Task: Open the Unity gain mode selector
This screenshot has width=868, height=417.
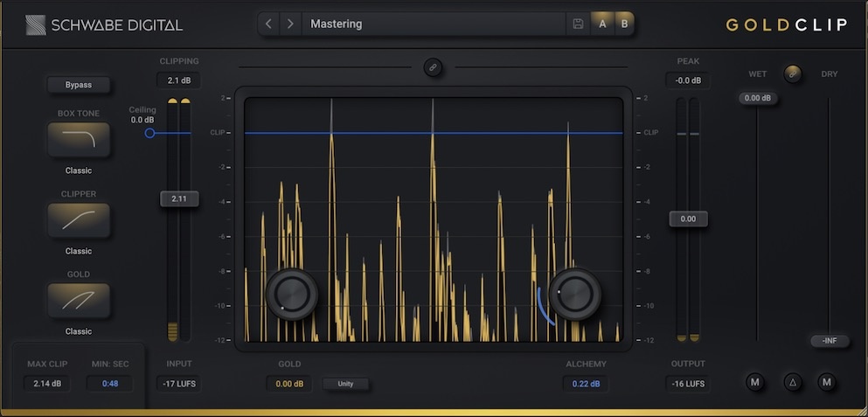Action: click(345, 384)
